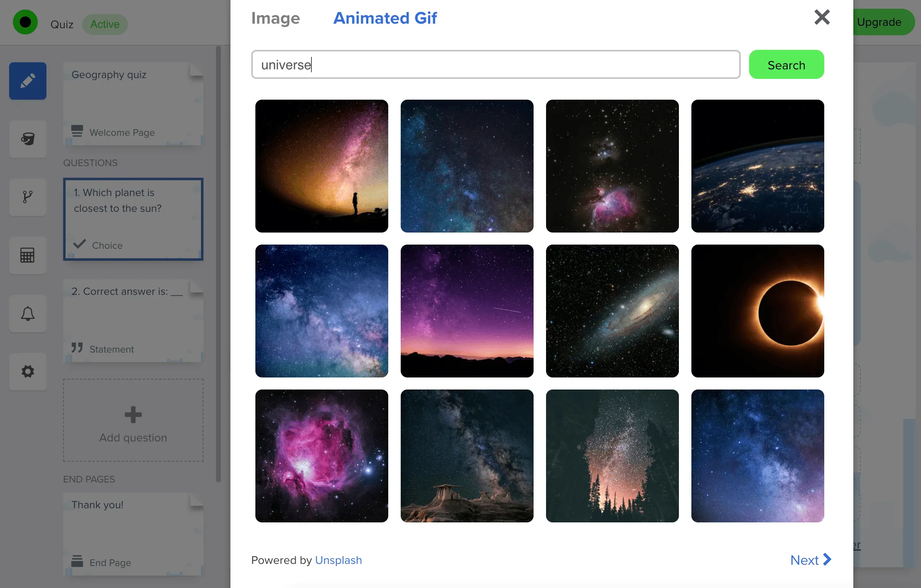Switch to the Image tab

pyautogui.click(x=275, y=18)
